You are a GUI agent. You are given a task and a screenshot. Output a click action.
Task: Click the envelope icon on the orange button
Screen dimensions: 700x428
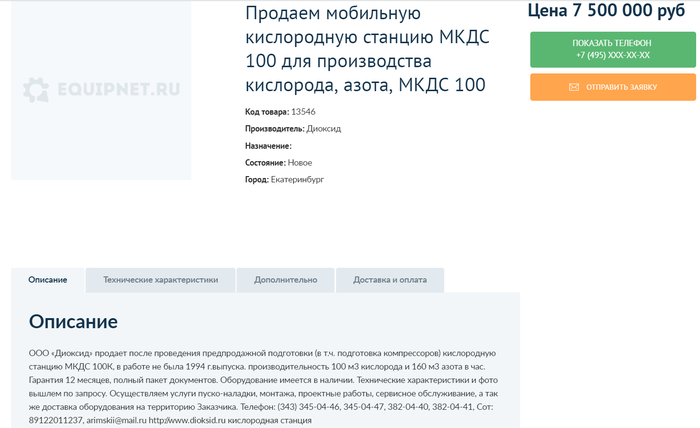point(574,87)
